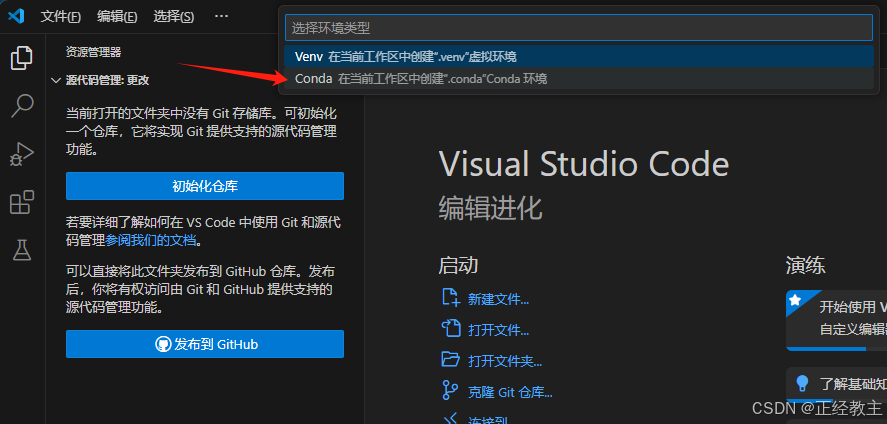Click the 编辑进化 subtitle

click(x=490, y=208)
